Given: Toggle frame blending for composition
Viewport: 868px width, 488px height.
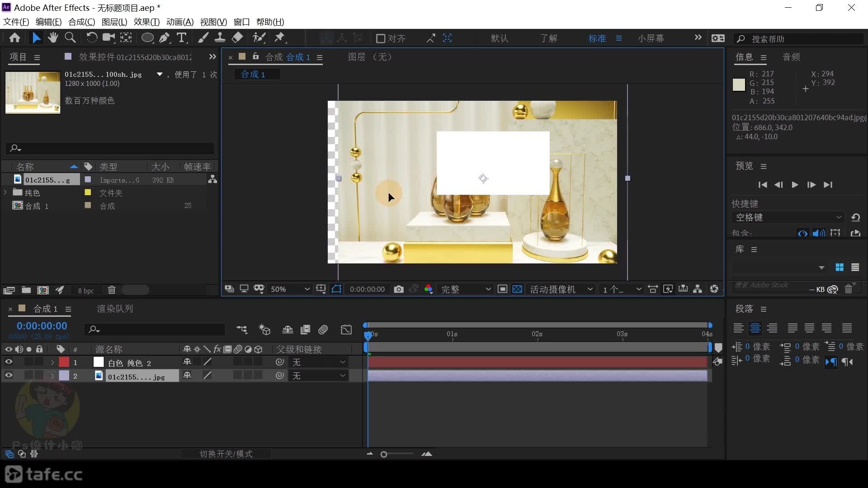Looking at the screenshot, I should pos(306,330).
